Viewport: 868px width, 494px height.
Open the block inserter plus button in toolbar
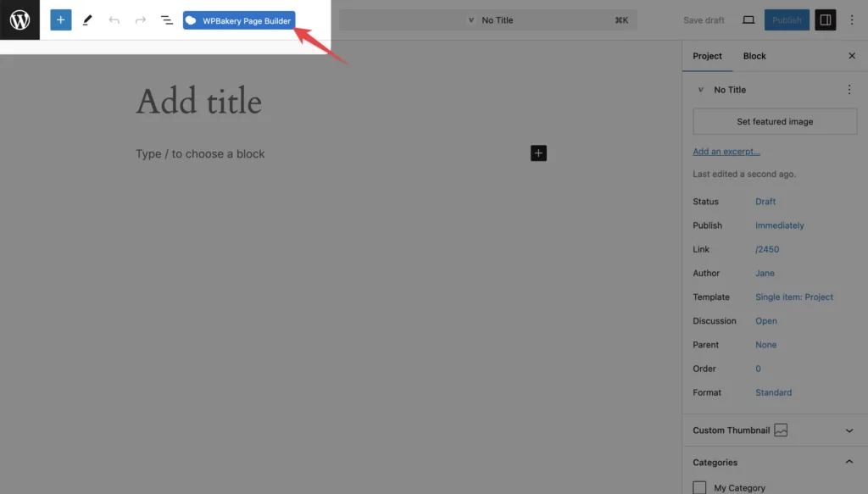(x=61, y=20)
